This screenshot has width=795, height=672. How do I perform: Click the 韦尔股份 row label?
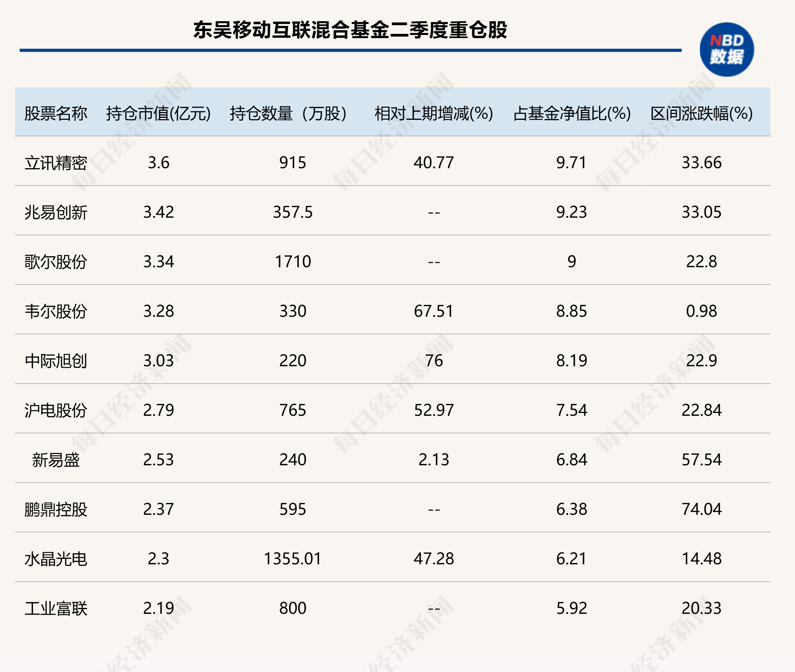pyautogui.click(x=55, y=311)
